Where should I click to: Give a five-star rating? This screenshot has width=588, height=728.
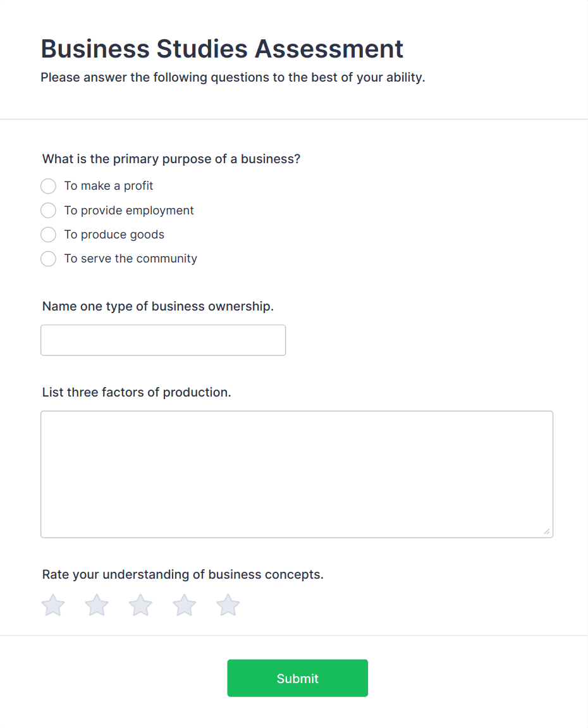(227, 605)
